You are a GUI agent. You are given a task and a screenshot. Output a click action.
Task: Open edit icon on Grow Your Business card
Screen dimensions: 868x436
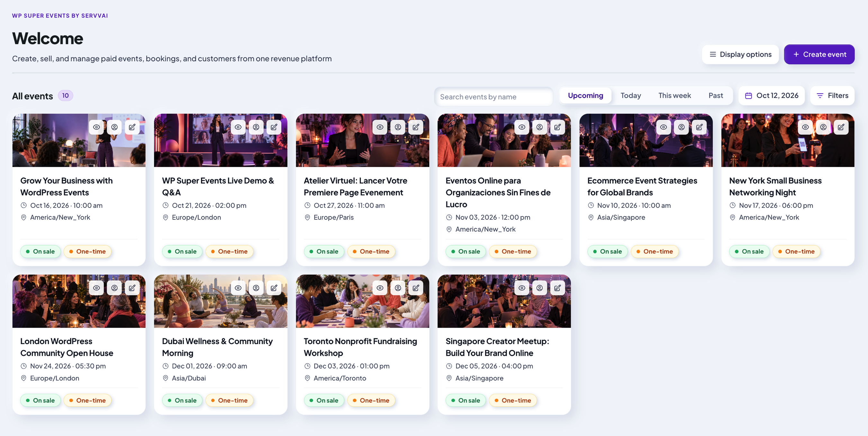[132, 127]
